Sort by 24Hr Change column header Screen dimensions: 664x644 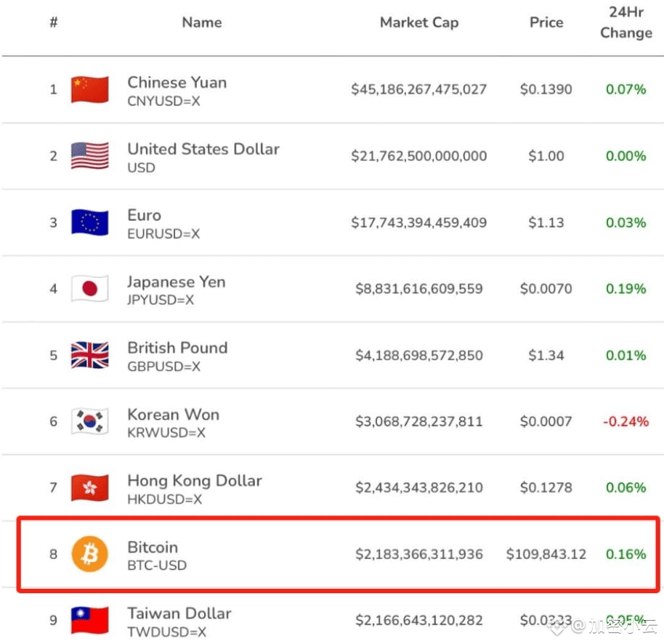[625, 23]
